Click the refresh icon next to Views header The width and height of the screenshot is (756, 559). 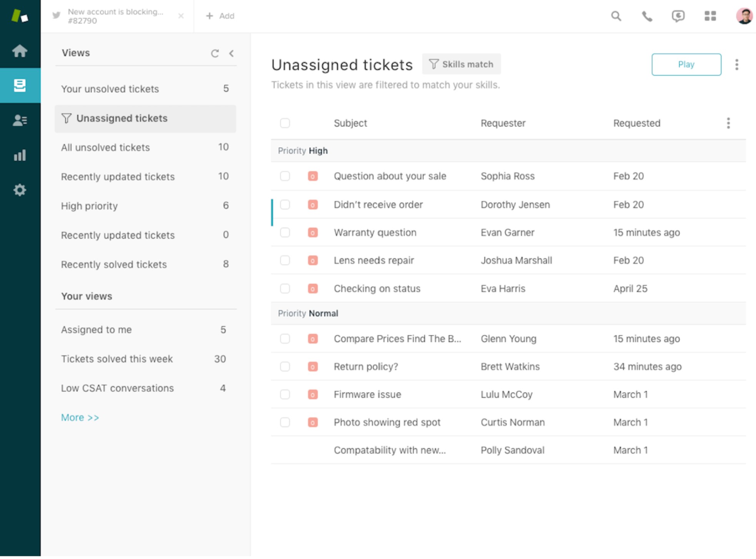215,52
